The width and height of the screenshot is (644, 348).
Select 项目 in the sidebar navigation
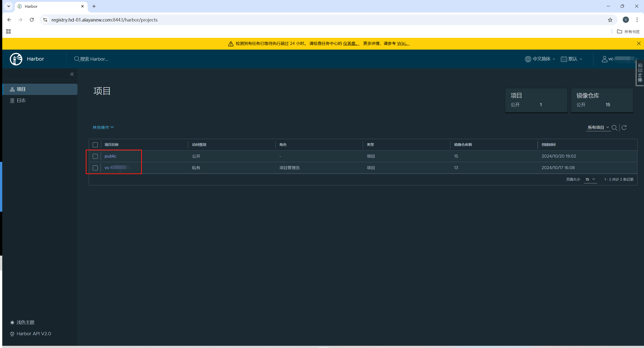[x=21, y=89]
